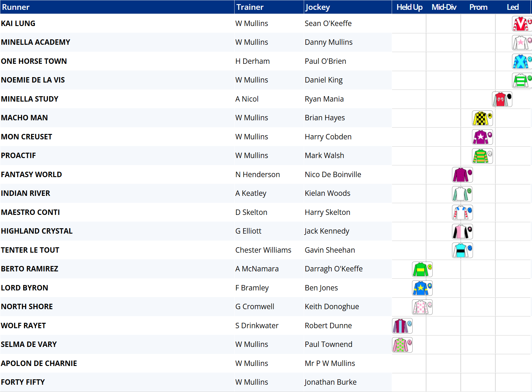Click Wolf Rayet's maroon striped silk icon
The height and width of the screenshot is (392, 532).
402,326
